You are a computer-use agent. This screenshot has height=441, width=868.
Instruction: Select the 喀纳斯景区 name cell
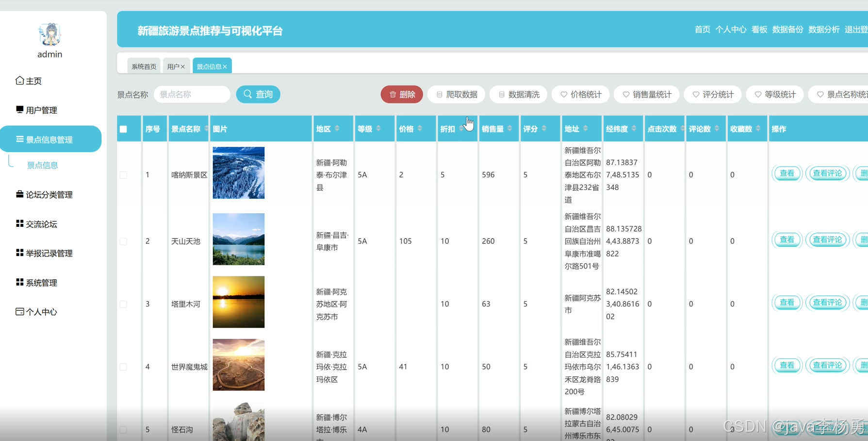click(189, 175)
